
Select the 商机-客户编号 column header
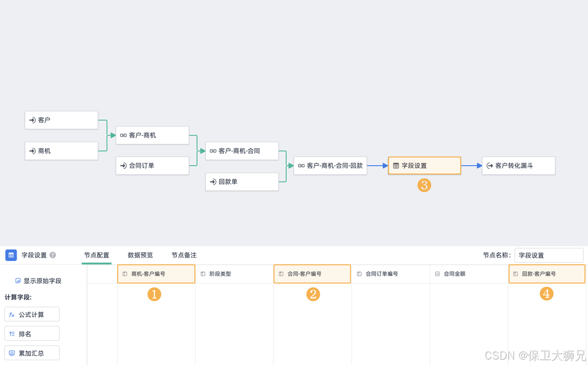tap(156, 274)
